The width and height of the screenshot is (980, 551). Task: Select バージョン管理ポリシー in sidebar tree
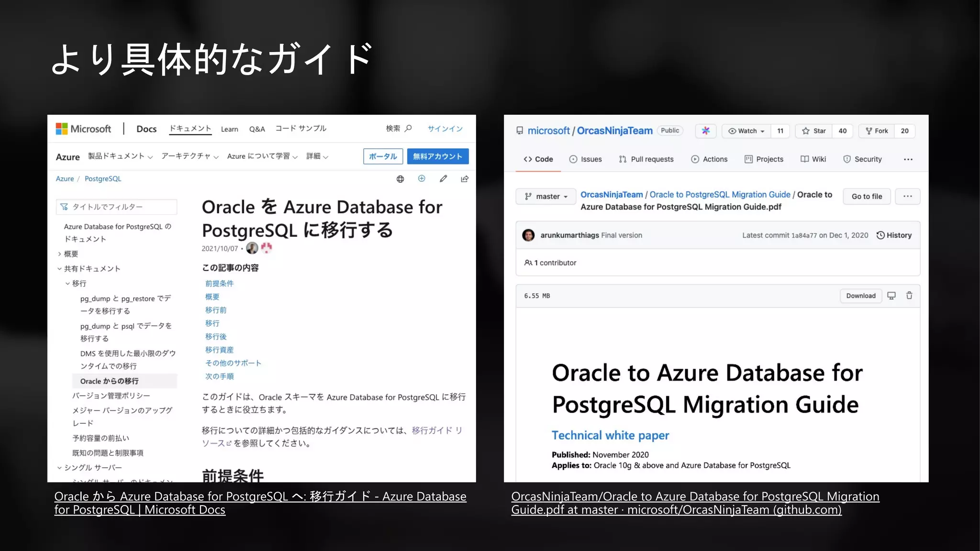(111, 396)
